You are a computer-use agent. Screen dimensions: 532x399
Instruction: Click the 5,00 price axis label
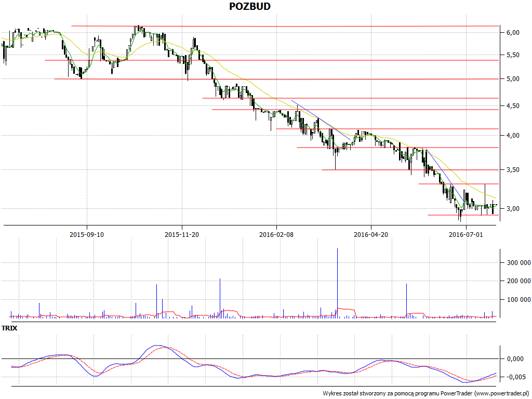[x=513, y=79]
